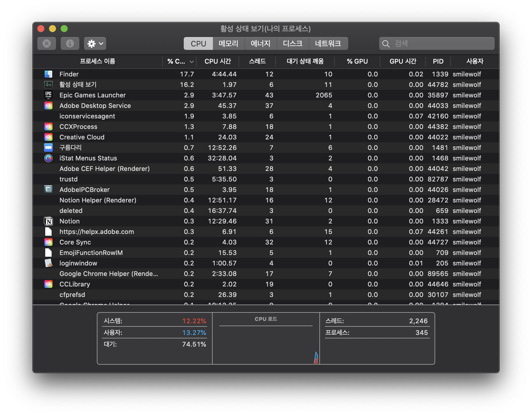This screenshot has width=532, height=416.
Task: Select the iconservicesagent process row
Action: point(266,116)
